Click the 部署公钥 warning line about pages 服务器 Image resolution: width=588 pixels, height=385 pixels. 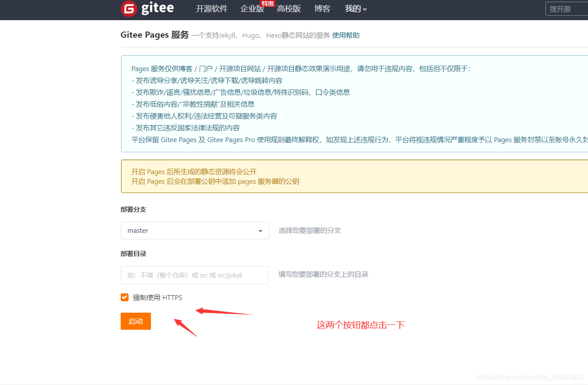click(x=215, y=182)
